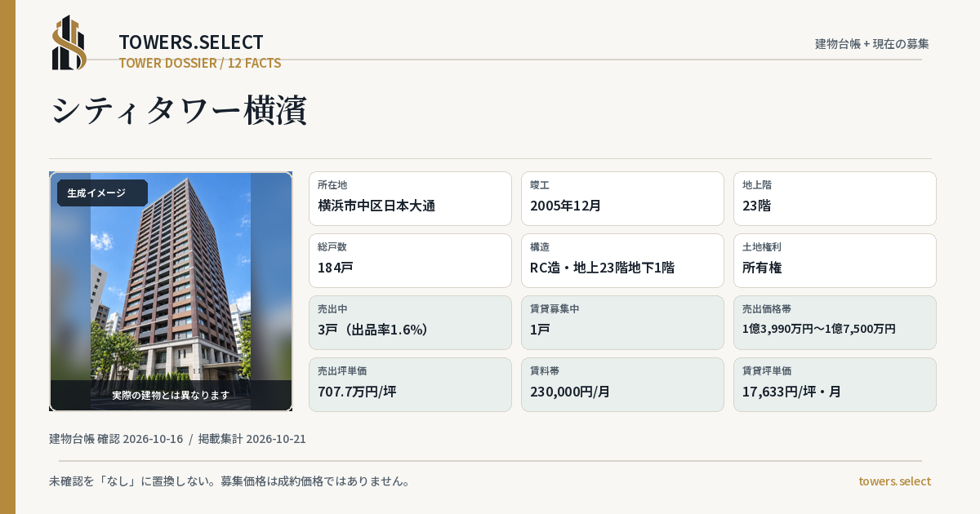Open the 売出中 card showing 3戸

(410, 322)
